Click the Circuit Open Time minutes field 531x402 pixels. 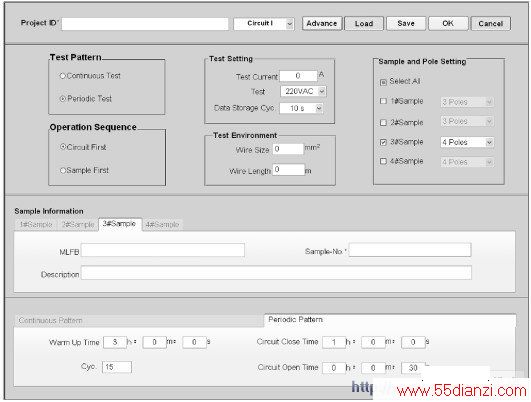(x=373, y=368)
